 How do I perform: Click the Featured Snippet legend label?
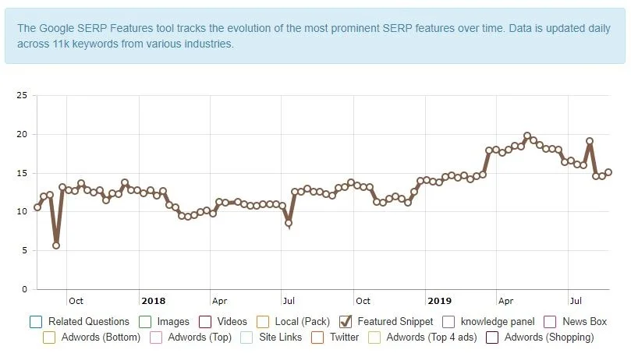pyautogui.click(x=395, y=321)
